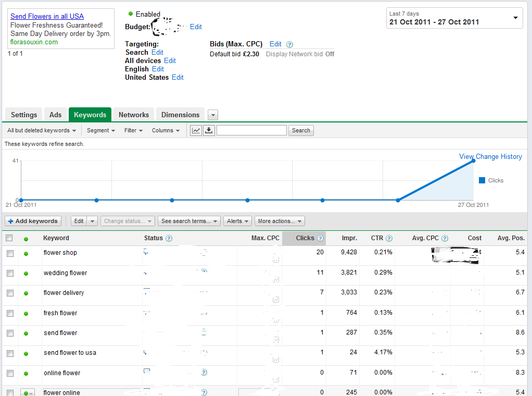Click Edit link next to Budget

click(x=196, y=27)
